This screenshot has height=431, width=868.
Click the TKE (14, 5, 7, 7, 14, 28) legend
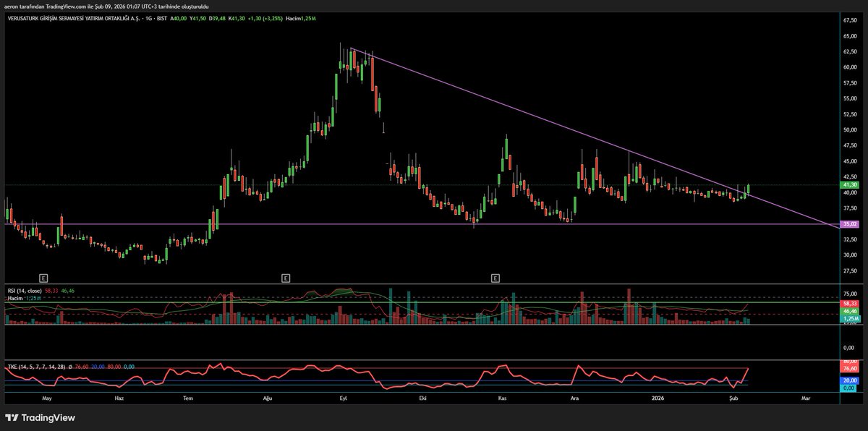click(x=36, y=367)
